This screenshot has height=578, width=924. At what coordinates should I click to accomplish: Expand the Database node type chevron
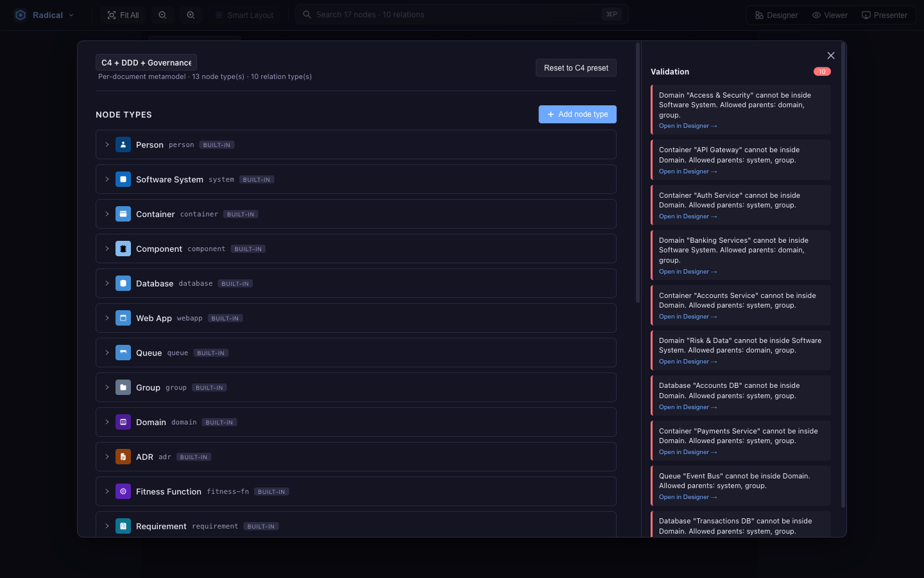pyautogui.click(x=107, y=283)
